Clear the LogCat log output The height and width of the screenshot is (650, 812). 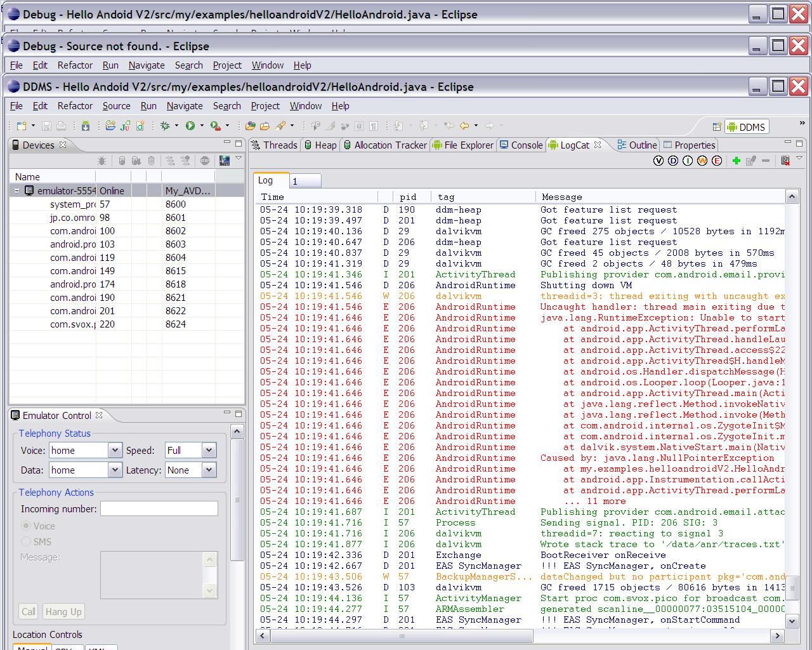tap(785, 161)
